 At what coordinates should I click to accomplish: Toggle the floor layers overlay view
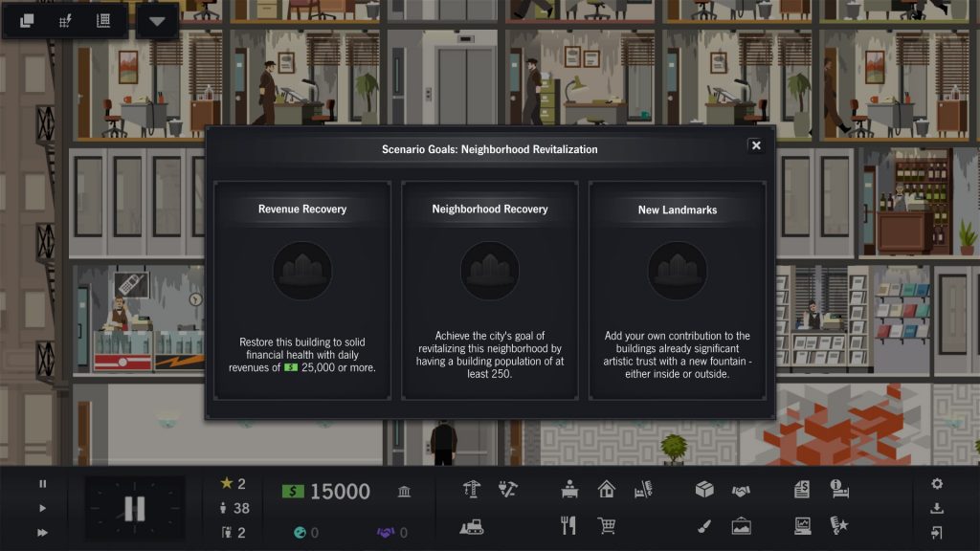point(27,21)
